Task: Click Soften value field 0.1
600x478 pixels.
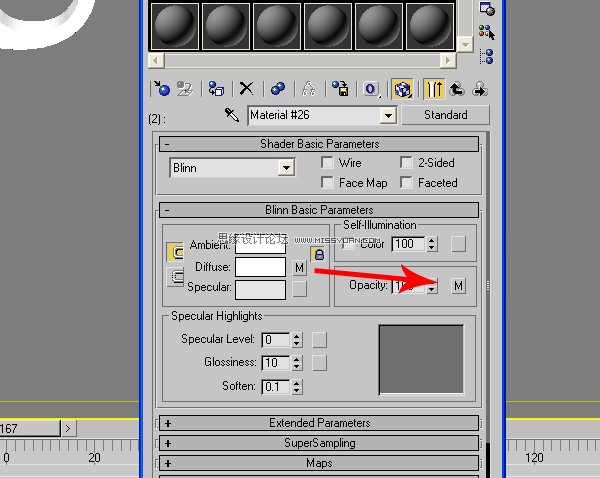Action: 276,387
